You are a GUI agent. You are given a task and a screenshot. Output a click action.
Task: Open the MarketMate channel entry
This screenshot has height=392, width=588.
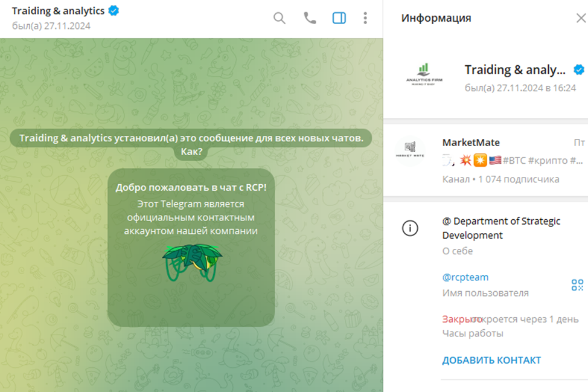pos(488,151)
